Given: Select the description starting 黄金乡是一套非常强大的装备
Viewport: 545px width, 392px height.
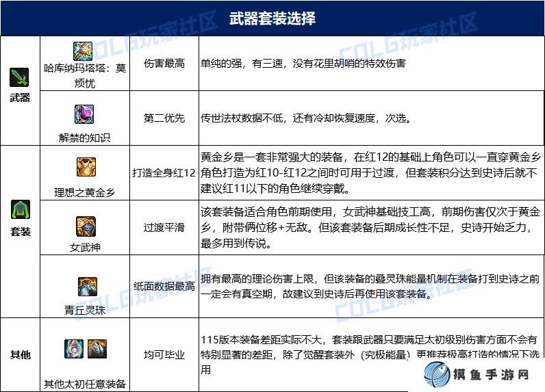Looking at the screenshot, I should (x=370, y=173).
